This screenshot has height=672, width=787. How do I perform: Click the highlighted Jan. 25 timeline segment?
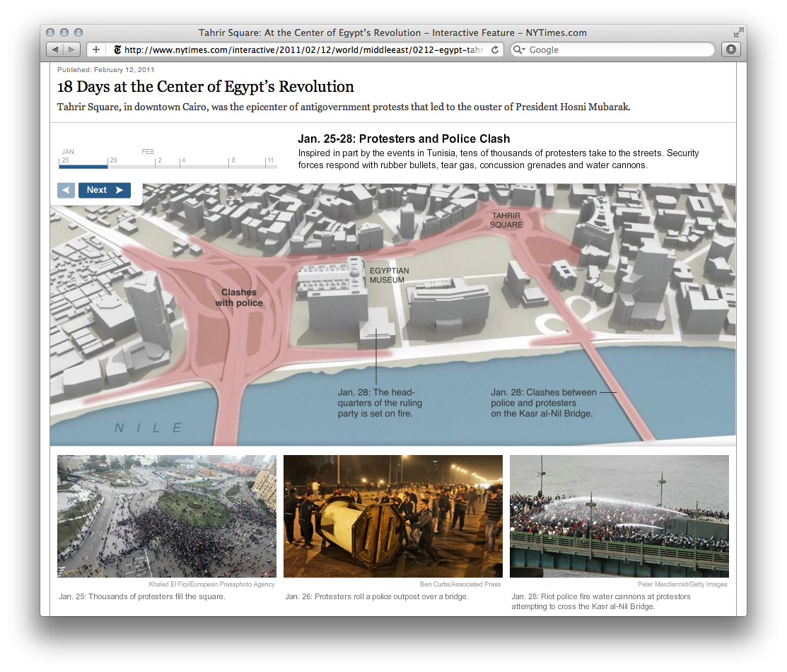(x=83, y=166)
